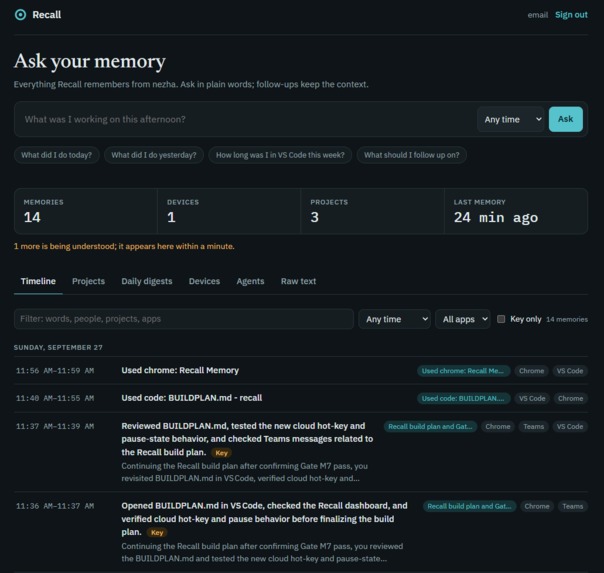Click the 'Used code: BUILDPLAN....' project tag
This screenshot has width=604, height=573.
point(463,399)
